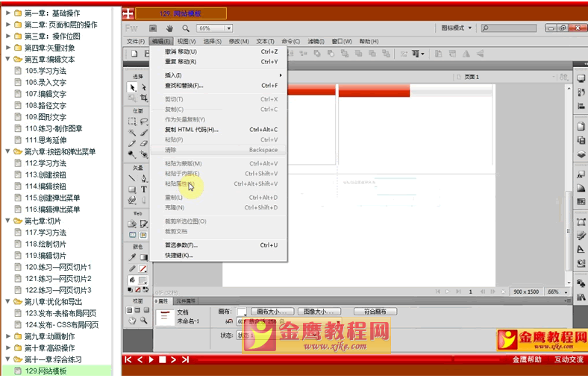Open lesson 116.编辑弹出菜单

(x=52, y=210)
